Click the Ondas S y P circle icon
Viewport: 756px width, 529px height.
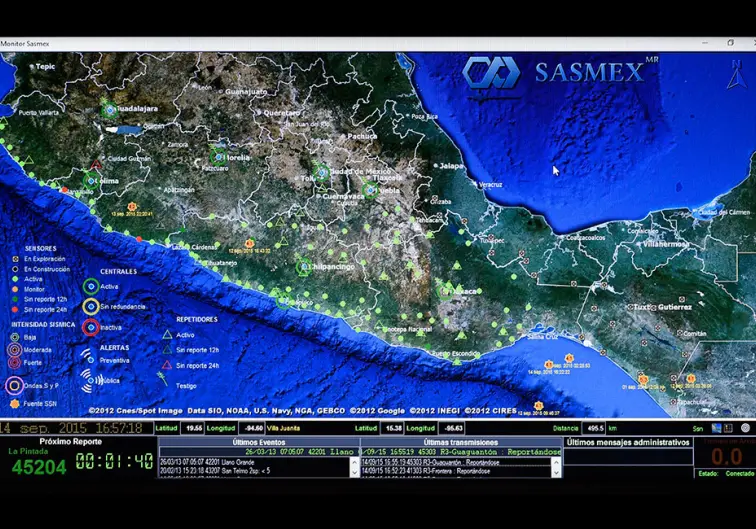14,385
